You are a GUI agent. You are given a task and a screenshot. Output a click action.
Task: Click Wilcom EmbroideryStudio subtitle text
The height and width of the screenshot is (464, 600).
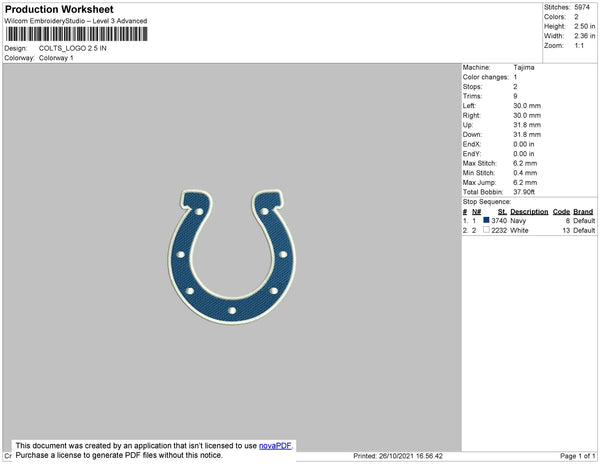[x=76, y=21]
